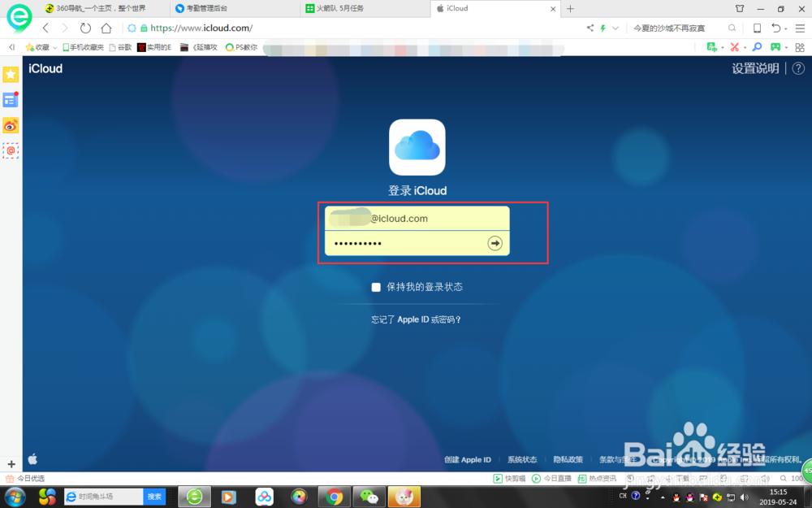
Task: Open the mail @ sidebar icon
Action: [x=11, y=150]
